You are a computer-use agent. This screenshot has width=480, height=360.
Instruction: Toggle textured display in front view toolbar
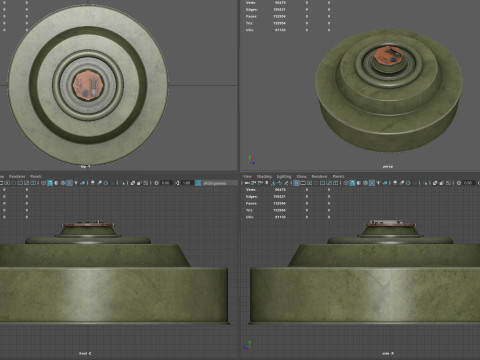[x=69, y=183]
